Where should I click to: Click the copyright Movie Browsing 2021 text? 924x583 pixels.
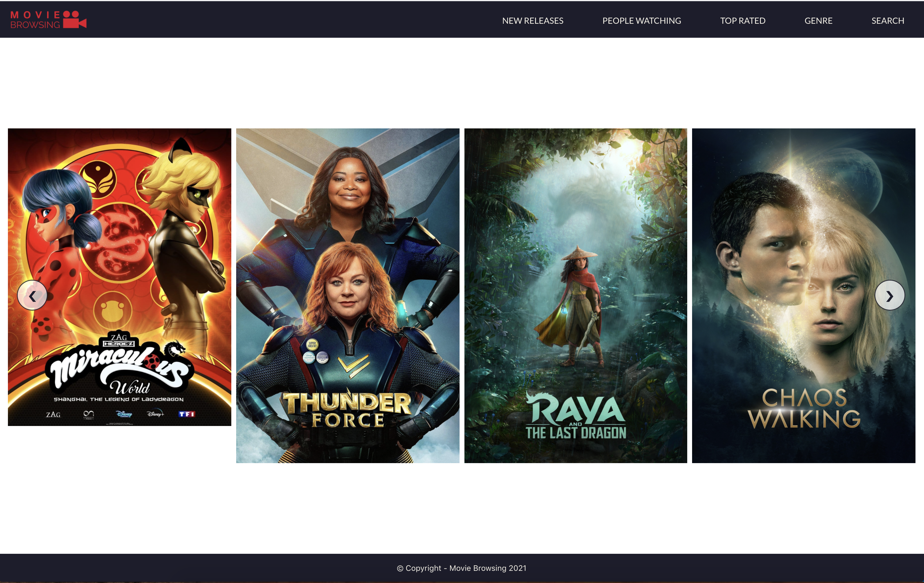462,568
